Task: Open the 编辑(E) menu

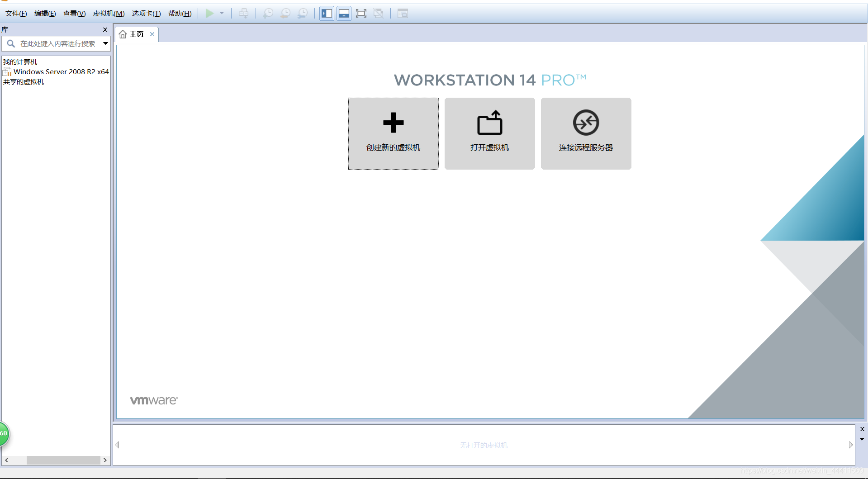Action: click(x=45, y=14)
